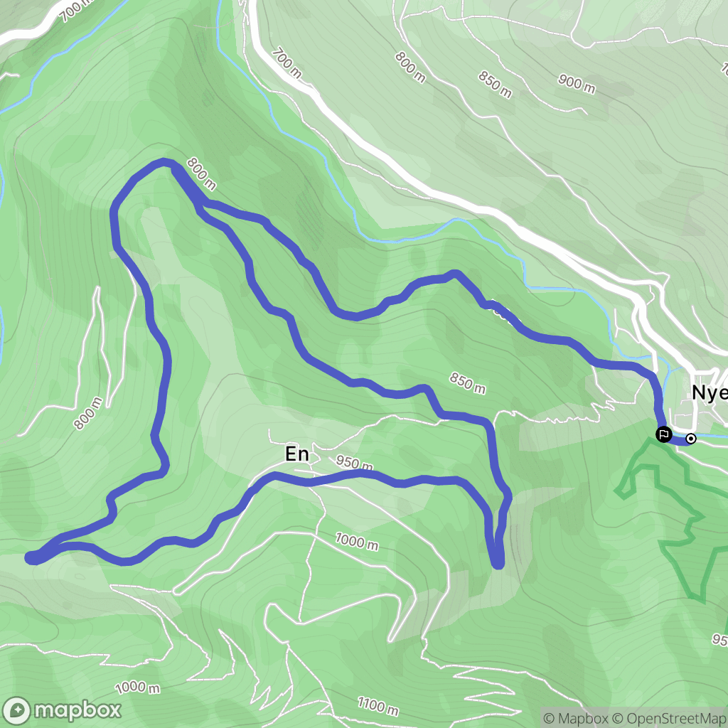Click the 800 m label at route's northern tip
Screen dimensions: 728x728
(201, 174)
